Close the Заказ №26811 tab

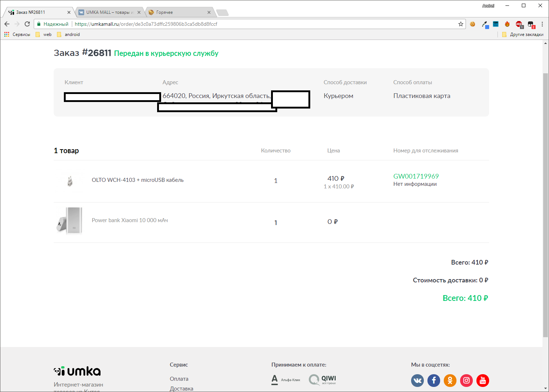[x=69, y=12]
